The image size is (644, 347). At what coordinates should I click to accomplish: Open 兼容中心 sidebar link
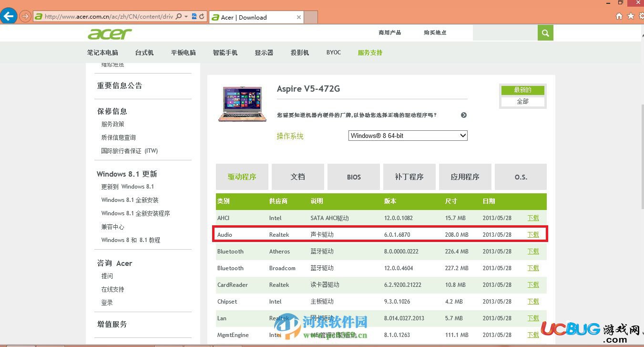pos(112,227)
